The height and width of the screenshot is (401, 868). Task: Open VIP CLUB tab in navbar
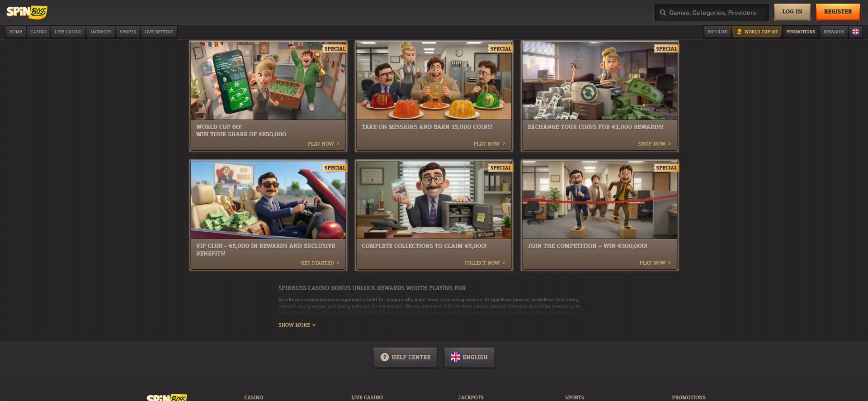click(x=717, y=32)
